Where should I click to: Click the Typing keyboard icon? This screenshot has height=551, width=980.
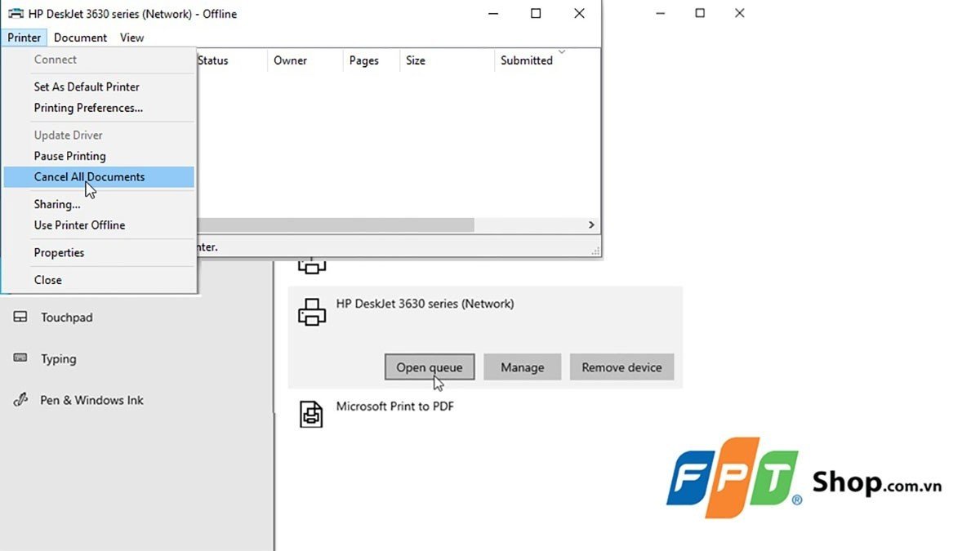point(21,358)
